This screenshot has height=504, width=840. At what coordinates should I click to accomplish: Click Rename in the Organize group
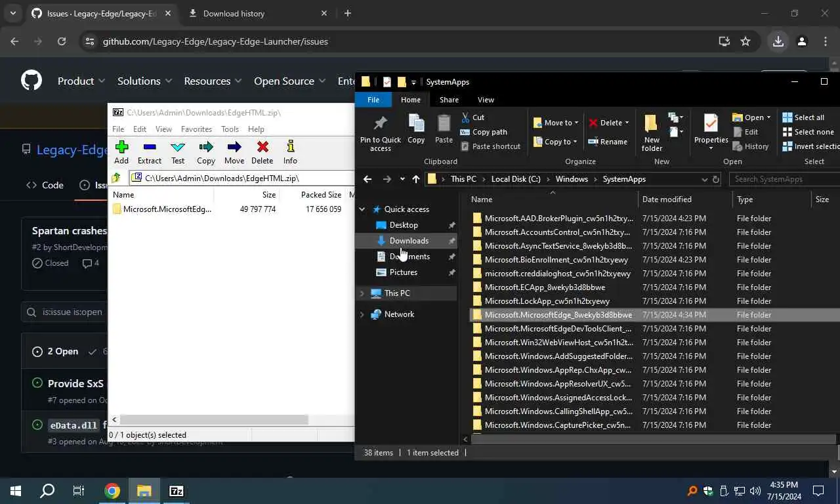608,141
